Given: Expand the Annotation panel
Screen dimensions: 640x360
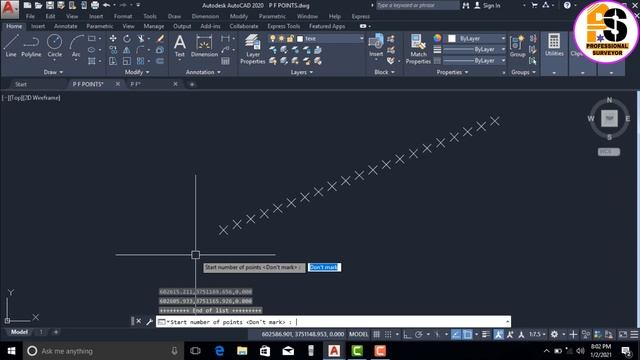Looking at the screenshot, I should point(203,72).
